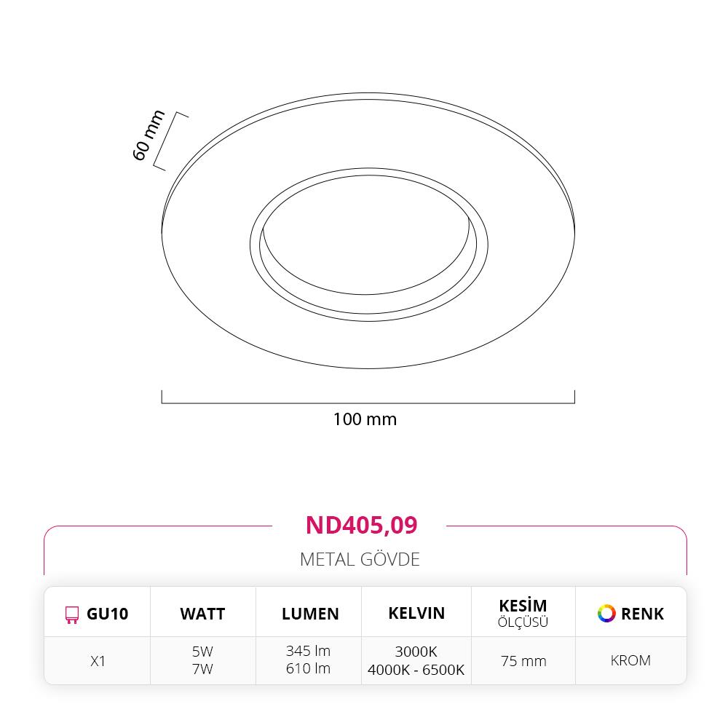
Task: Click the KROM color value
Action: (x=630, y=660)
